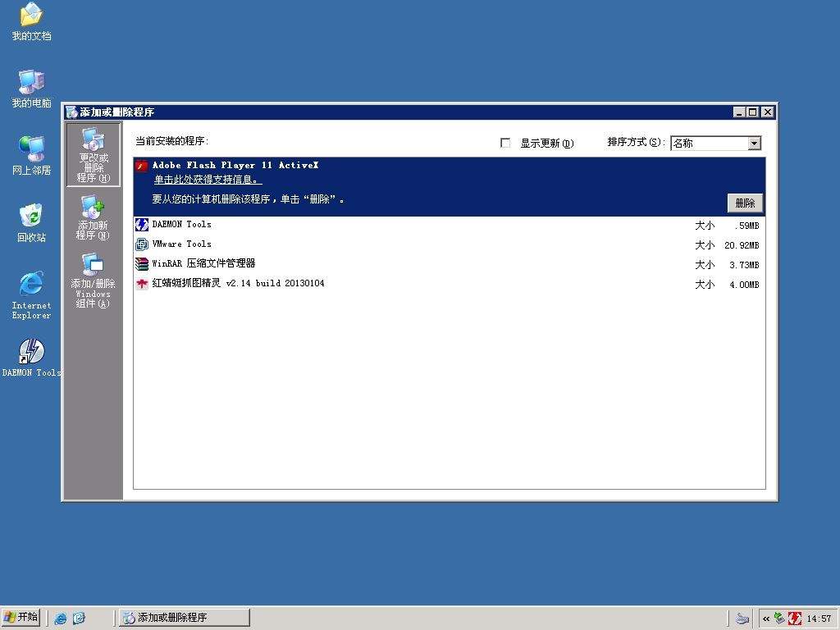
Task: Open 单击此处获得支持信息 link
Action: coord(208,180)
